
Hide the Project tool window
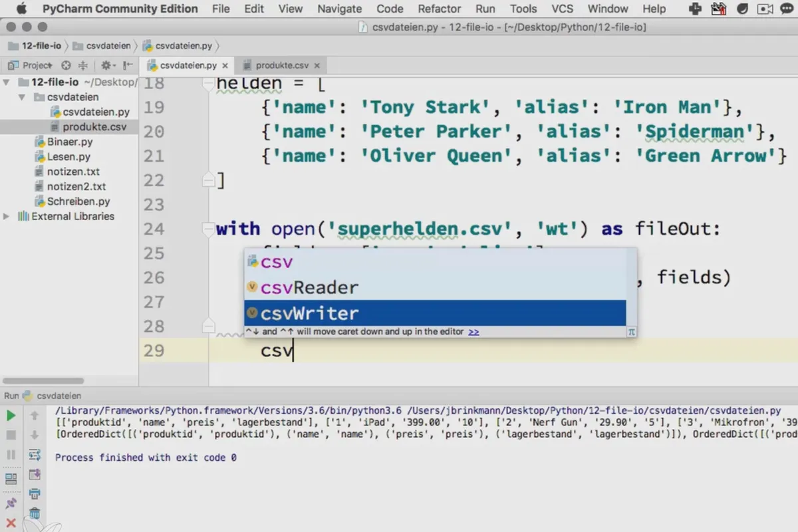click(127, 65)
